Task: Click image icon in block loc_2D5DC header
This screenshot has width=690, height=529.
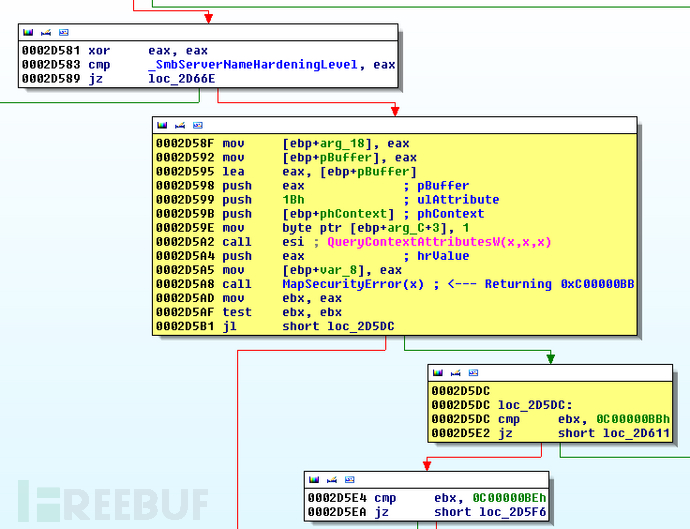Action: [x=473, y=373]
